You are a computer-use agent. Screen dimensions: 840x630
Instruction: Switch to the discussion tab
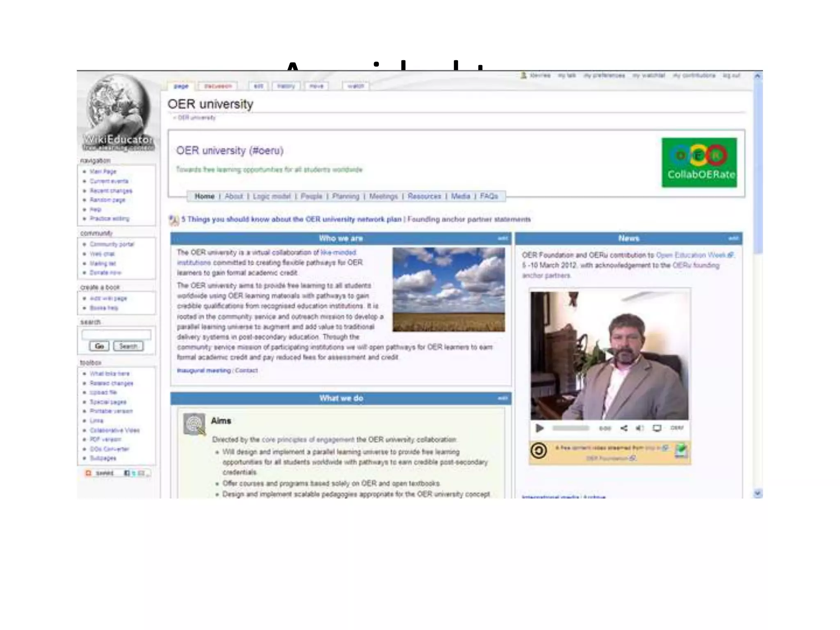(x=218, y=86)
